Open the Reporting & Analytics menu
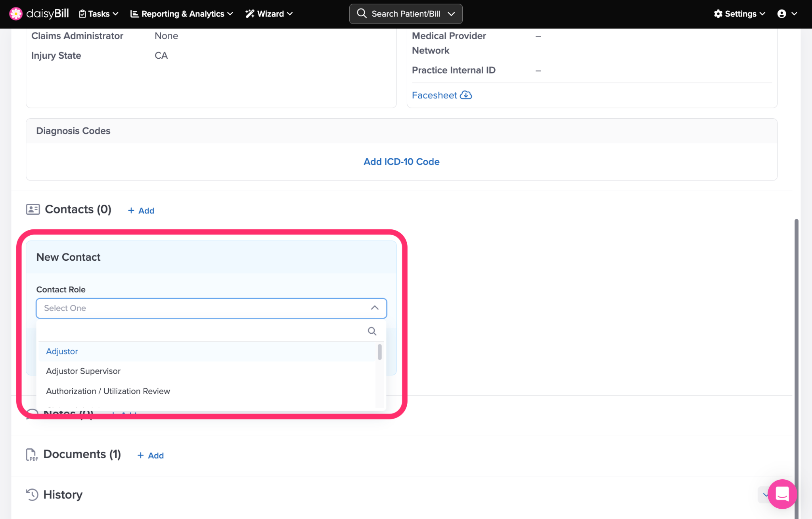Viewport: 812px width, 519px height. click(x=182, y=14)
